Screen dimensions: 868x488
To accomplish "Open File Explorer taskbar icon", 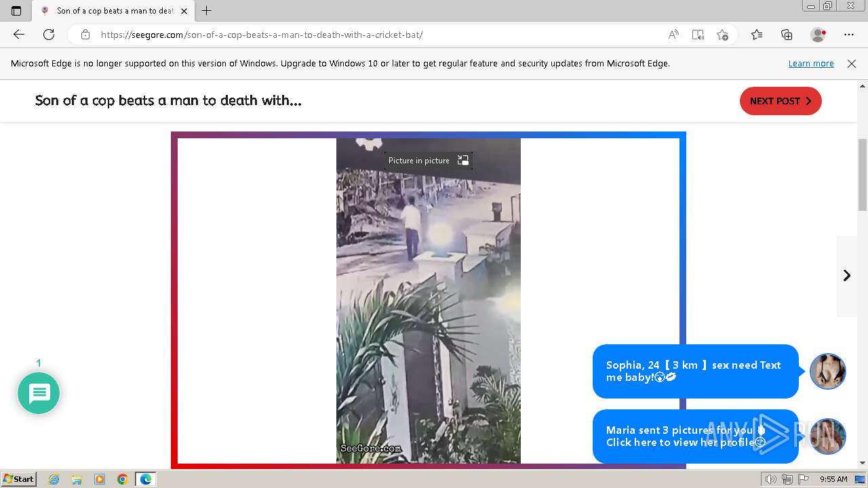I will pyautogui.click(x=77, y=479).
